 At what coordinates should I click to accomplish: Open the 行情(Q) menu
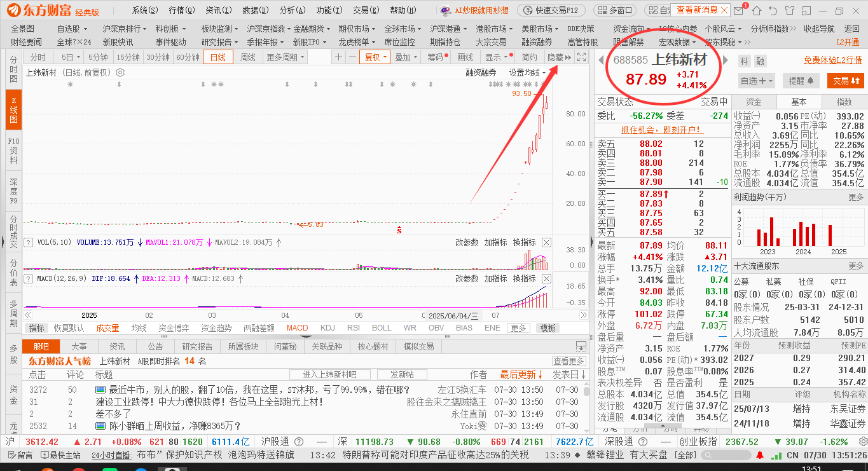click(182, 10)
